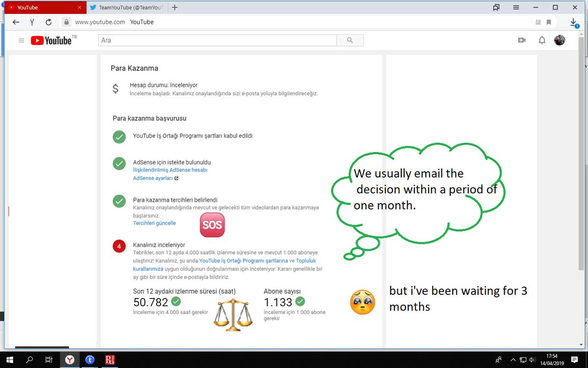Bookmark this page with the flag icon
The height and width of the screenshot is (368, 588).
[x=549, y=22]
